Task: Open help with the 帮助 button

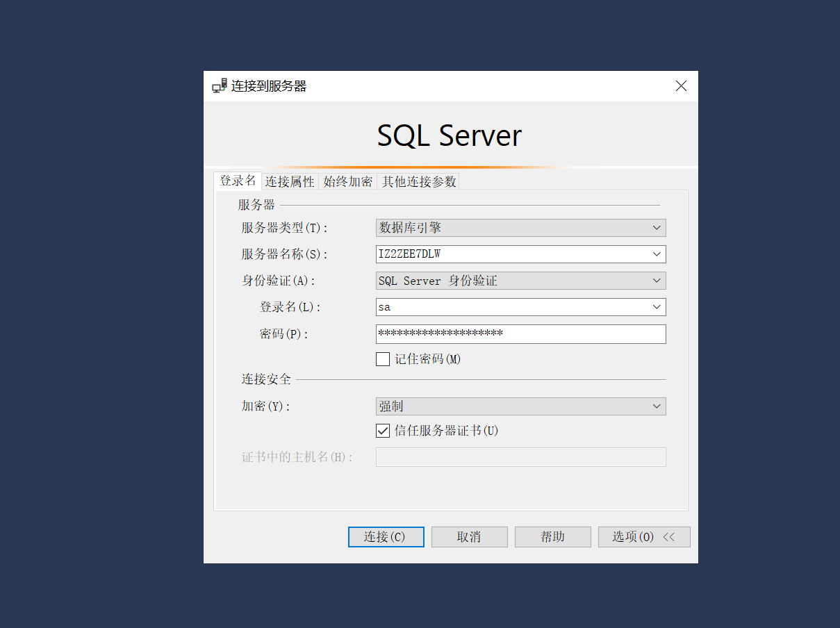Action: click(x=552, y=537)
